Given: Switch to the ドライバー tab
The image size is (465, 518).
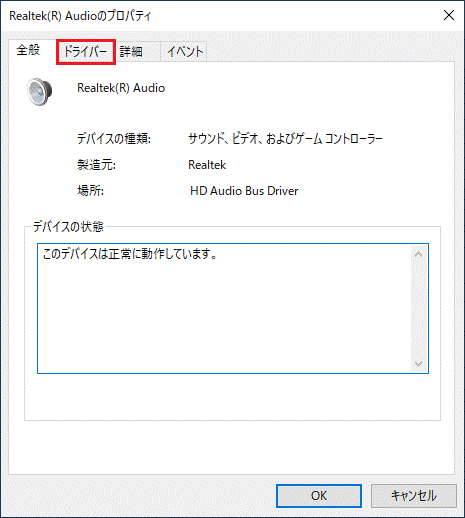Looking at the screenshot, I should 86,52.
